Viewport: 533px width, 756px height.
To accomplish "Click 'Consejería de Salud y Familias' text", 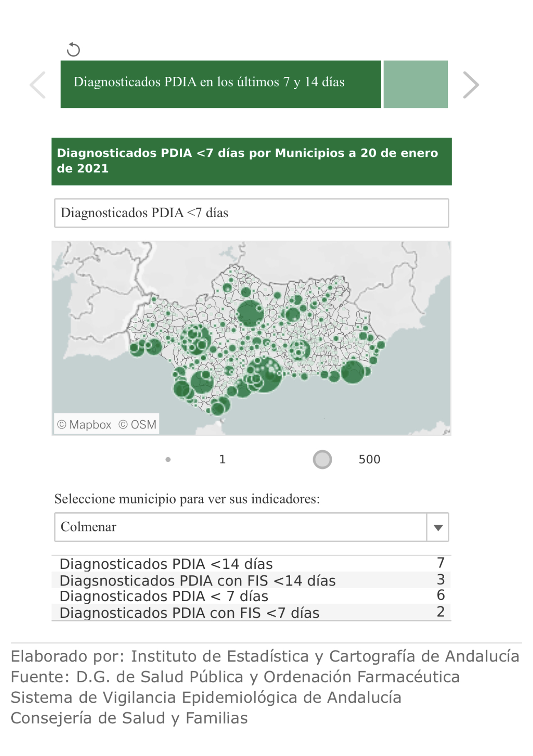I will (129, 718).
